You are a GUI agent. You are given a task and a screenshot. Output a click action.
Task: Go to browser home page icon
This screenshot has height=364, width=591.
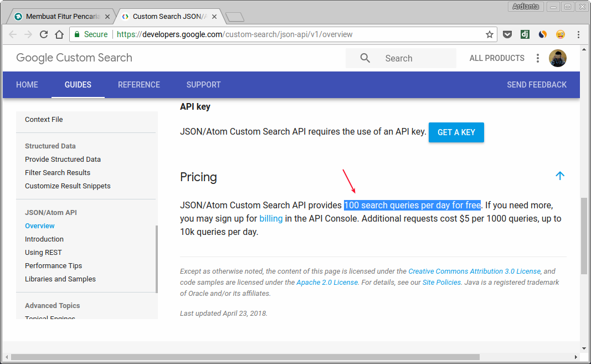click(59, 34)
